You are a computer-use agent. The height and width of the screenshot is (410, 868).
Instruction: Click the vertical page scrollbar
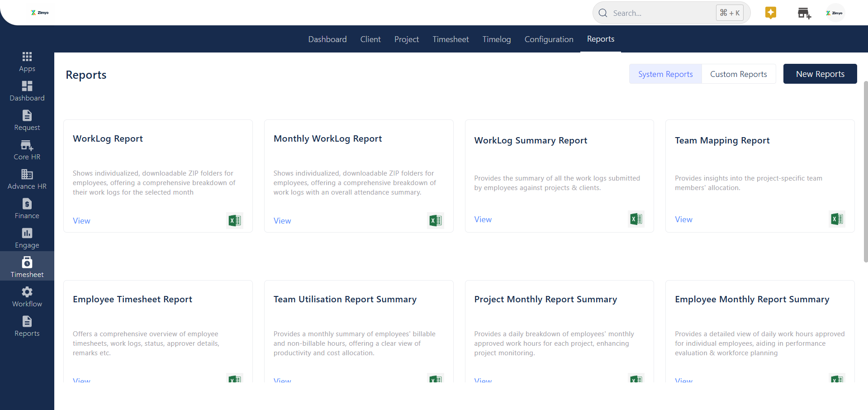(866, 172)
